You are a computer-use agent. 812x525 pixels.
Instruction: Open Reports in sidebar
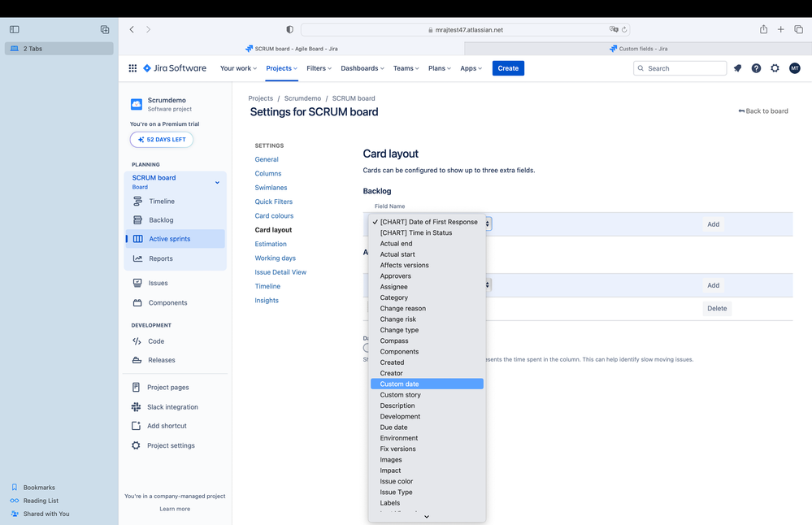click(175, 258)
